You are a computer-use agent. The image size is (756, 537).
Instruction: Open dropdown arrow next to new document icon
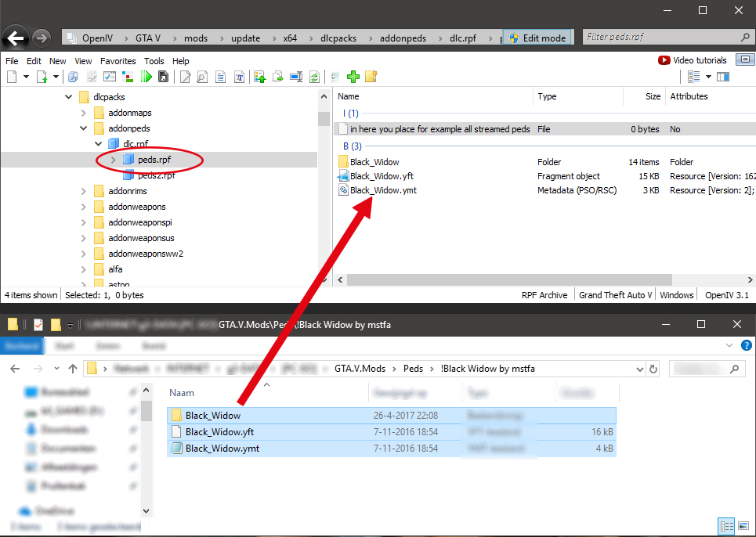pos(27,77)
